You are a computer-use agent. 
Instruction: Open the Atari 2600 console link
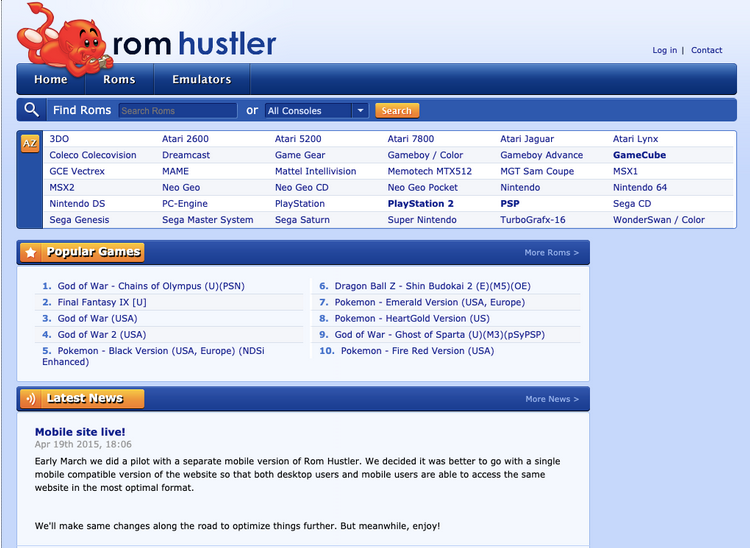(x=185, y=139)
